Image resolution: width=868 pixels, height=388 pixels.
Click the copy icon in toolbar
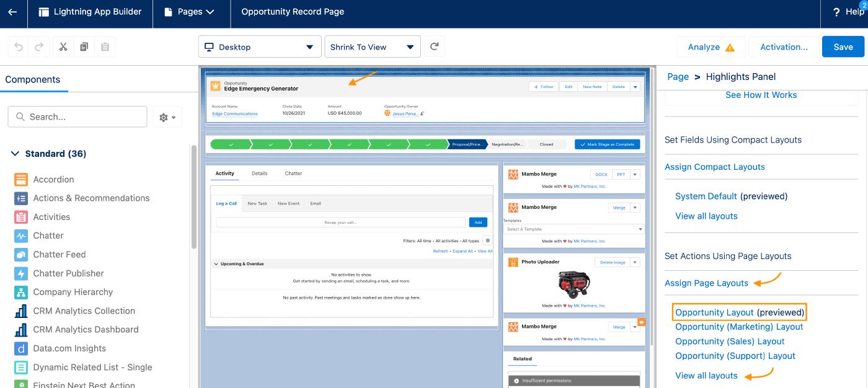pyautogui.click(x=84, y=47)
